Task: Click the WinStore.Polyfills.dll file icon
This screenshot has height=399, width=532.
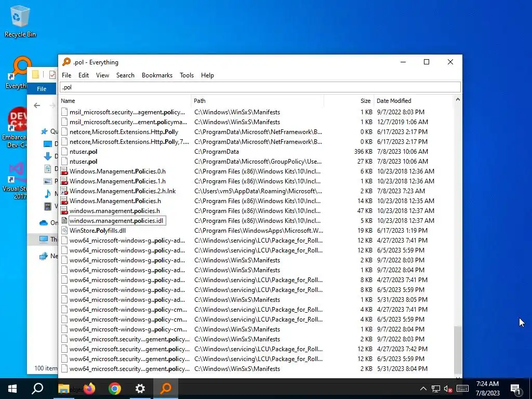Action: pos(64,230)
